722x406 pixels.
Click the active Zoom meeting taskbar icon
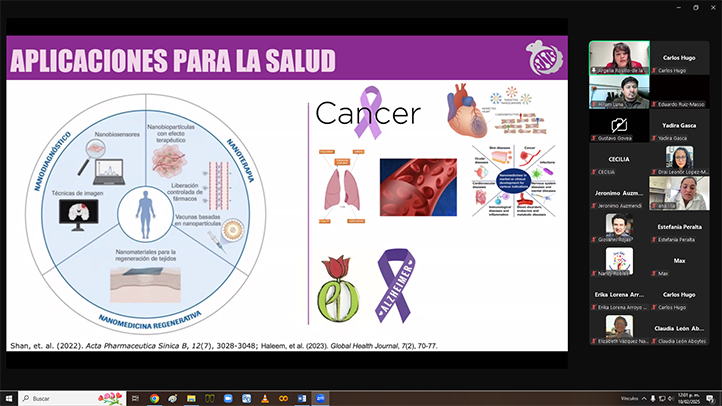tap(320, 399)
